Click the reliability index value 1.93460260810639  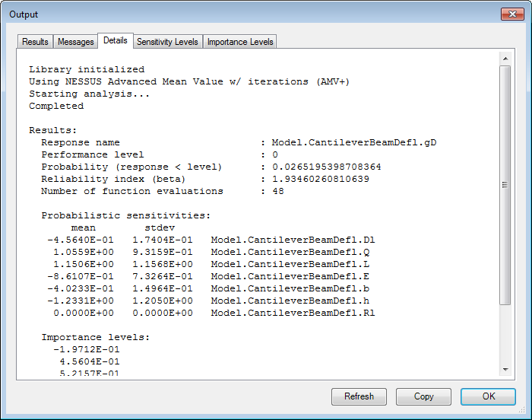point(320,180)
